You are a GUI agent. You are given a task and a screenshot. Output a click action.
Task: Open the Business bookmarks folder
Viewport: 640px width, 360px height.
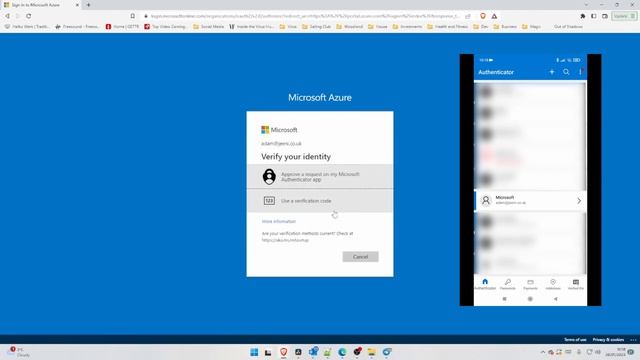[x=505, y=27]
